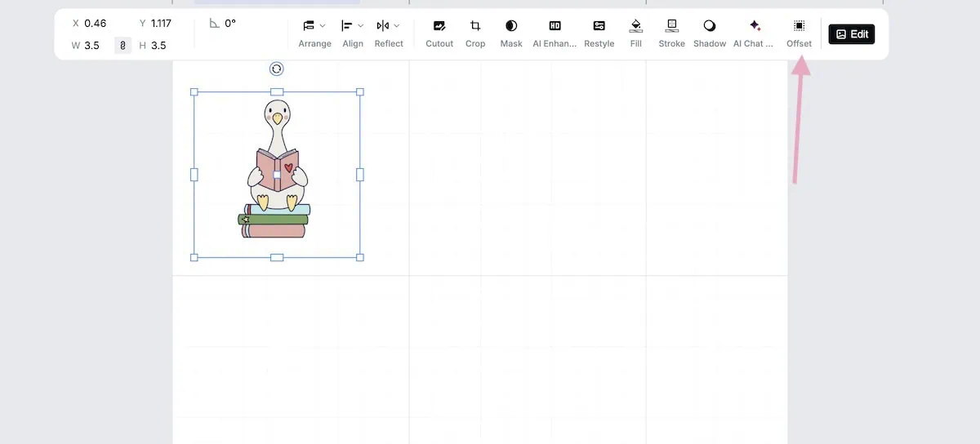
Task: Click the bottom-middle handle of selection
Action: 277,258
